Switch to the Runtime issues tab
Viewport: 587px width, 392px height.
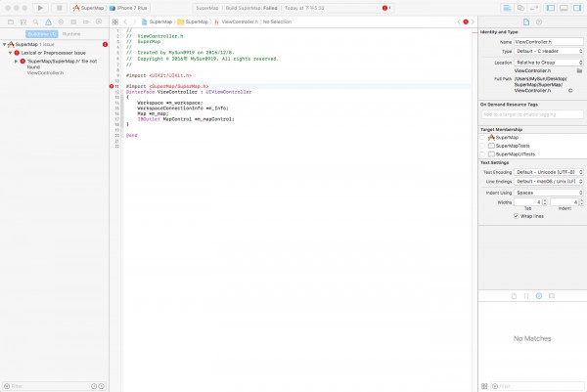[x=71, y=34]
